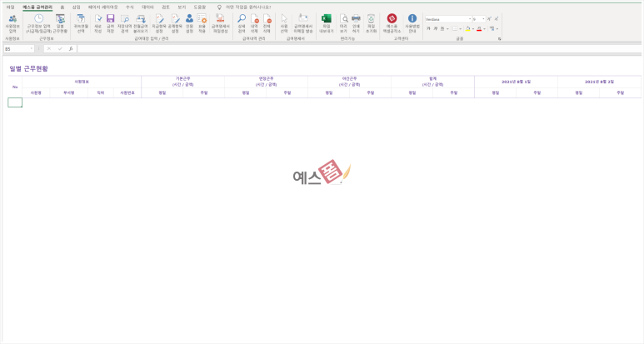Click the formula bar input field
This screenshot has width=644, height=344.
(360, 49)
